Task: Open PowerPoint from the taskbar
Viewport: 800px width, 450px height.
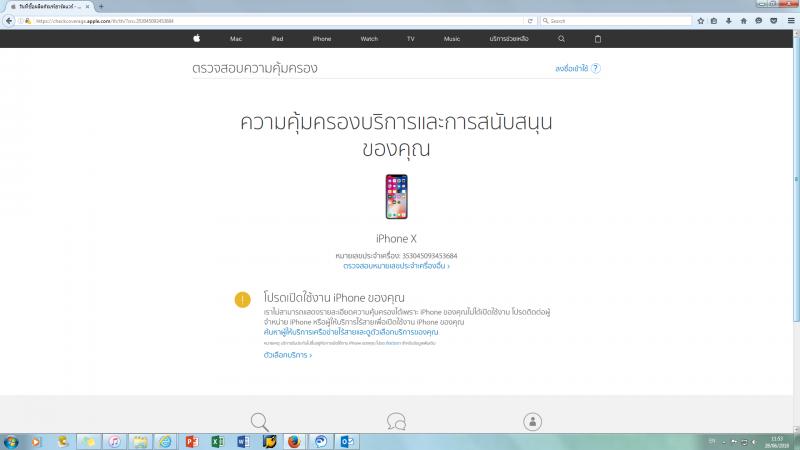Action: 191,442
